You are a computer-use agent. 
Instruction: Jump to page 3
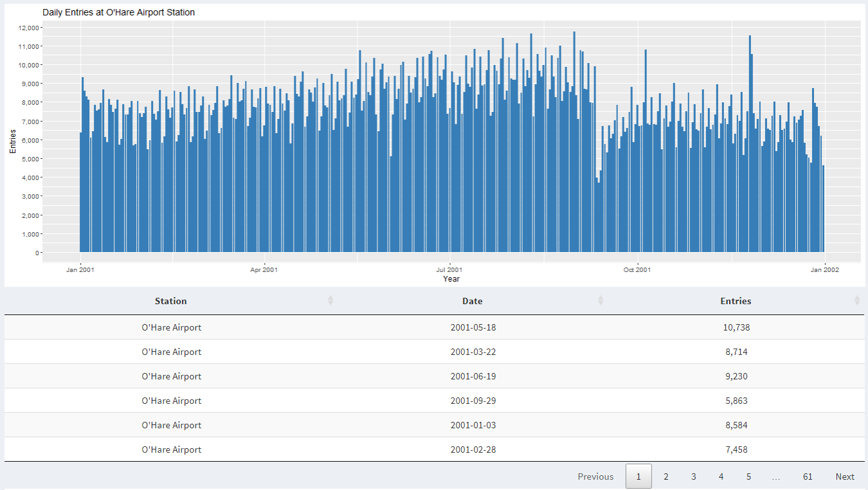pos(694,476)
